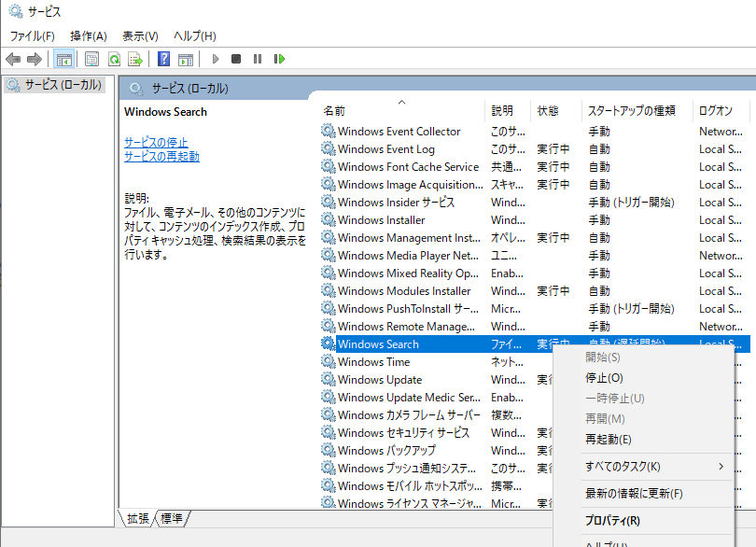Open the 操作(A) menu
Screen dimensions: 756x547
click(x=89, y=36)
